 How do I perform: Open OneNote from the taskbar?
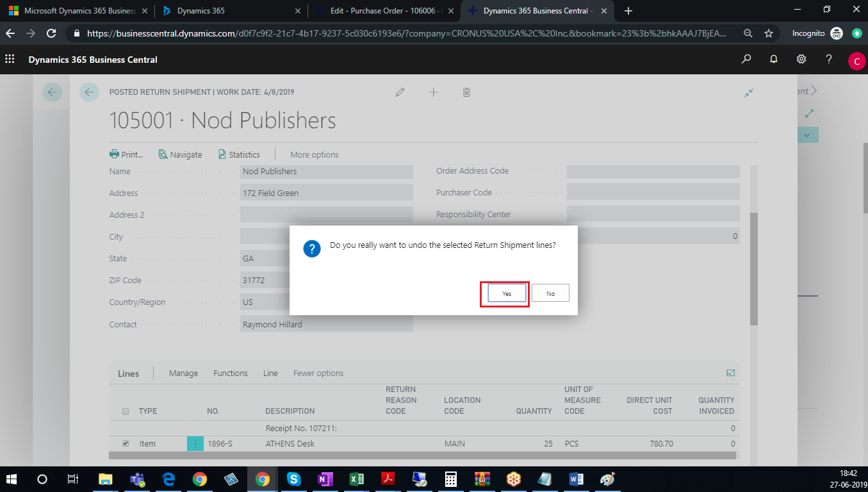325,479
